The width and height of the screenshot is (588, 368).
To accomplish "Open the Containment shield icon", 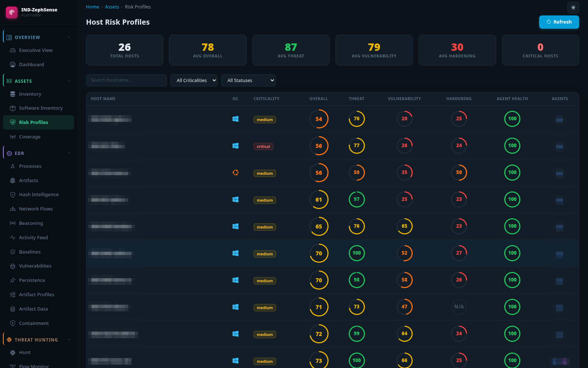I will click(12, 323).
